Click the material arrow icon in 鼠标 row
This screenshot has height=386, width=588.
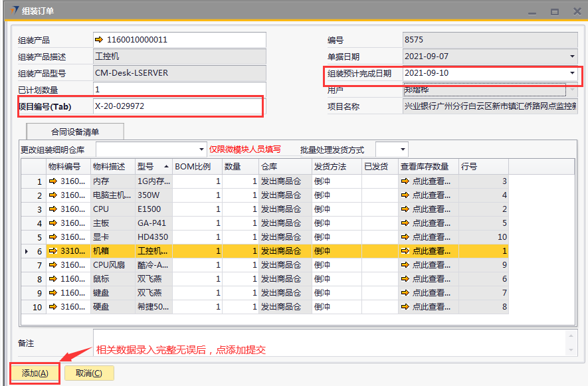click(x=52, y=279)
